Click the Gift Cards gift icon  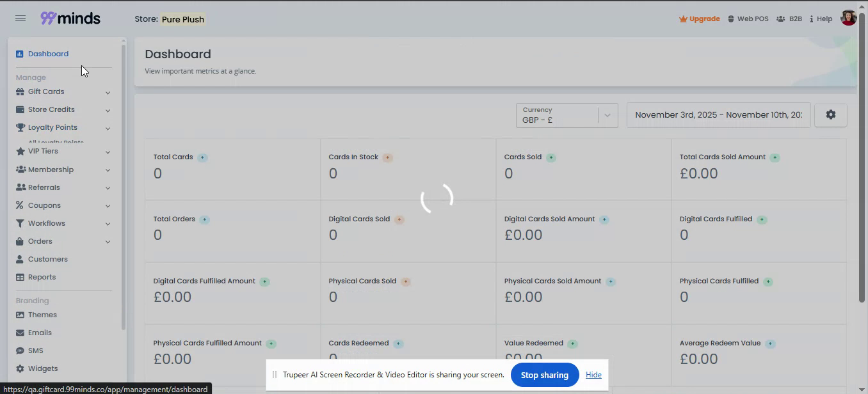click(x=20, y=91)
